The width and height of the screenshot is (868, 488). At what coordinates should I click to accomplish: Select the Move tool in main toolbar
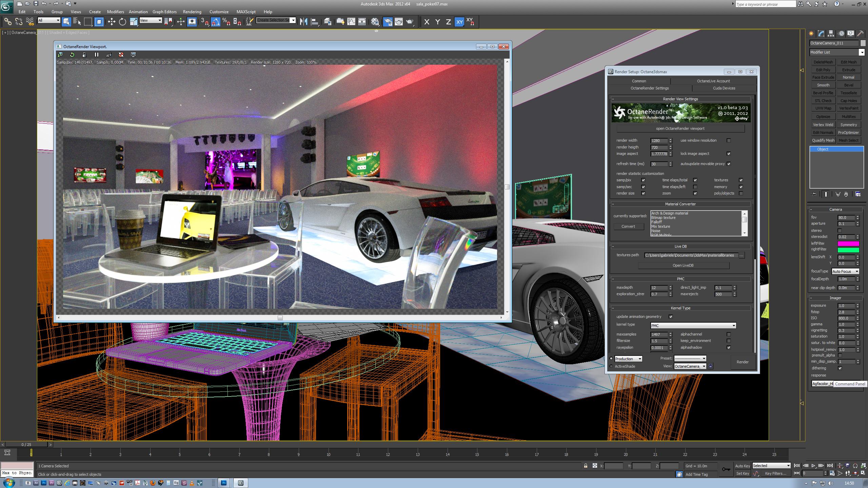coord(112,22)
